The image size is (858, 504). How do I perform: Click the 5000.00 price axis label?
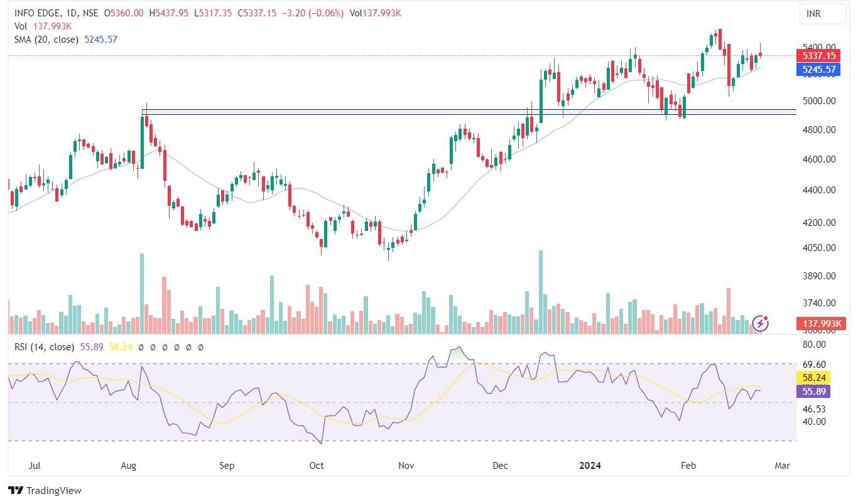(x=819, y=100)
